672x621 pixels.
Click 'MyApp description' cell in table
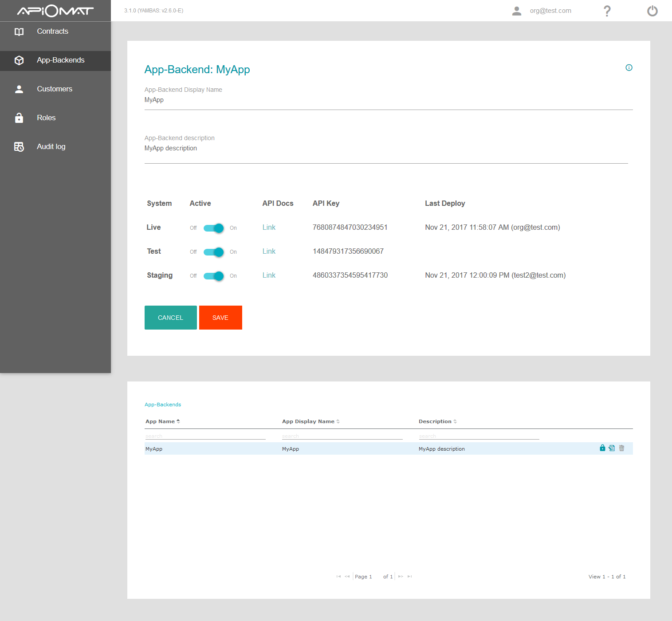(x=442, y=449)
